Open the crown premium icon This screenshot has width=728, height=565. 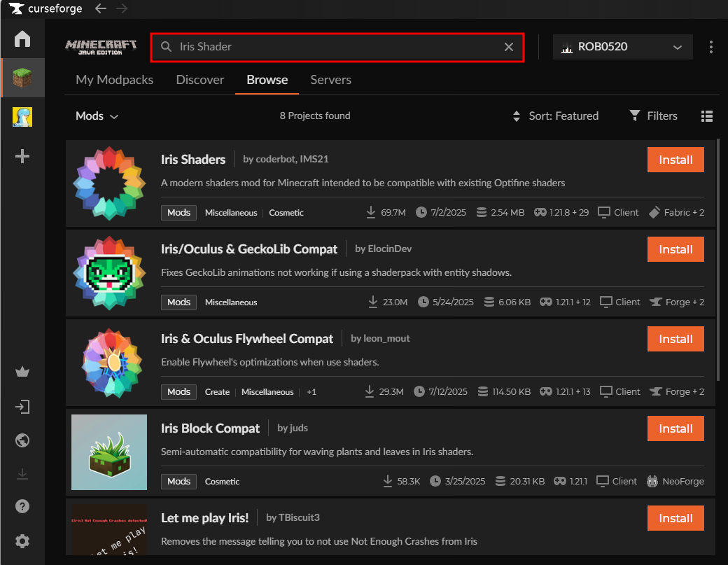coord(22,372)
